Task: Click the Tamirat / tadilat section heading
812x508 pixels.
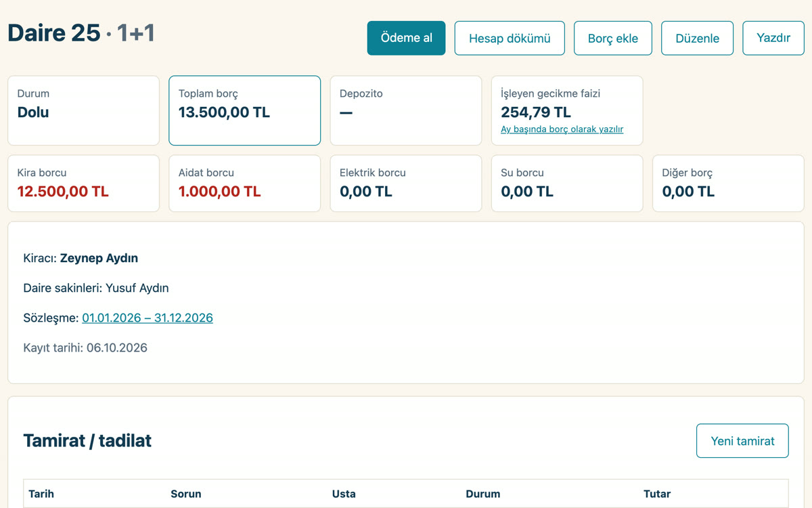Action: tap(87, 441)
